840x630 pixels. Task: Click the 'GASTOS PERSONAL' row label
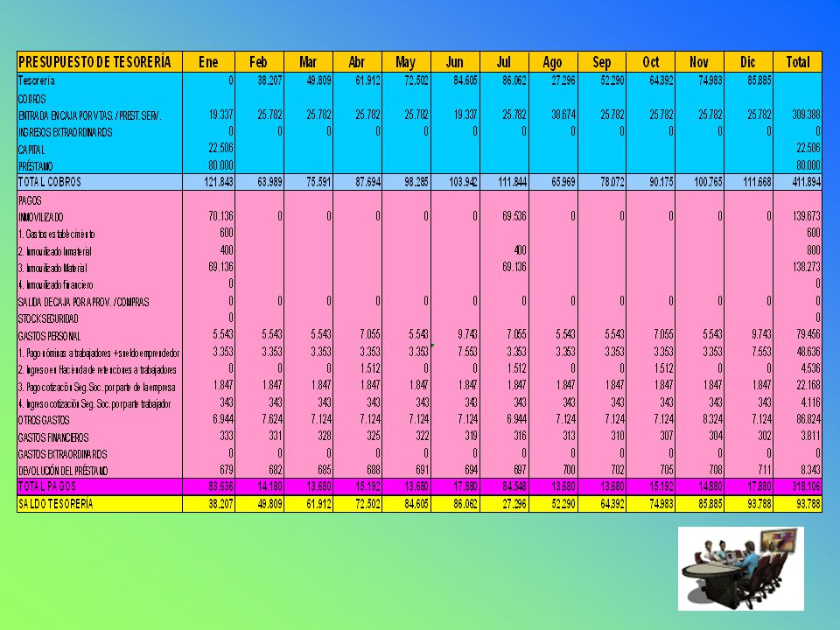tap(49, 336)
